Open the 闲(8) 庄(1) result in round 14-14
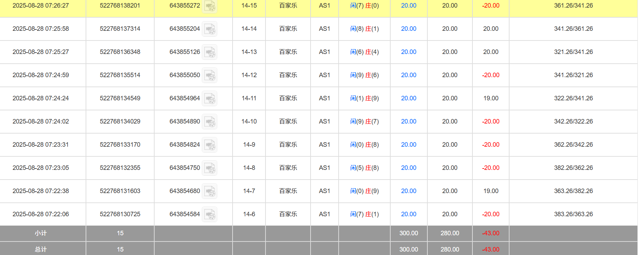644x255 pixels. (364, 29)
